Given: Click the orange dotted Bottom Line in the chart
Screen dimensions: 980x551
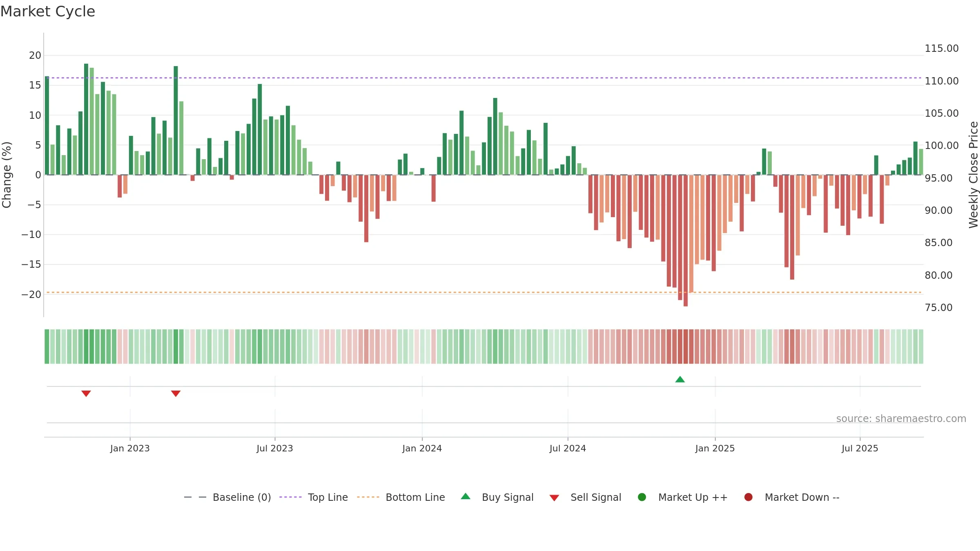Looking at the screenshot, I should [x=484, y=292].
